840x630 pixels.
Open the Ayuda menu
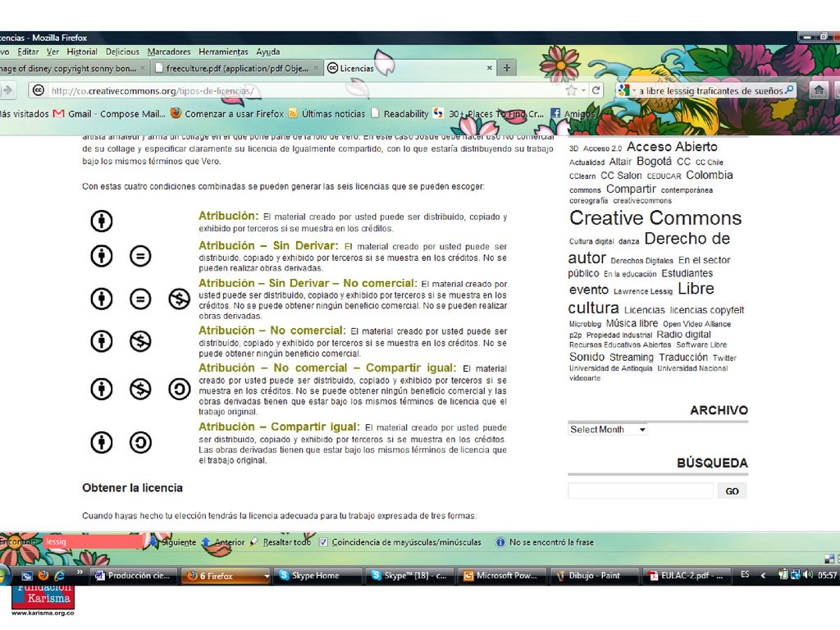pyautogui.click(x=268, y=52)
